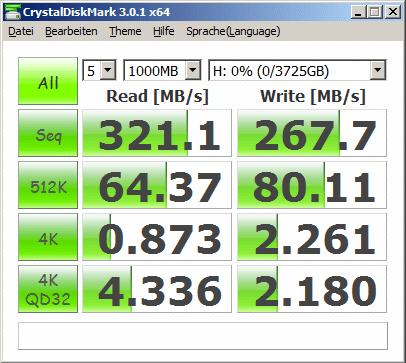Start all benchmarks with the All button
The image size is (406, 363).
48,81
